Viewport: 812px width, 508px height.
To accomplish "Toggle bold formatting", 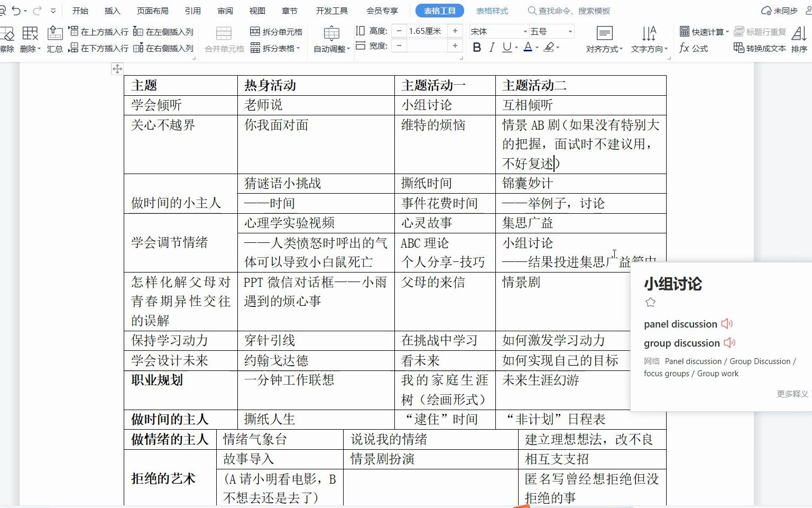I will pyautogui.click(x=477, y=48).
